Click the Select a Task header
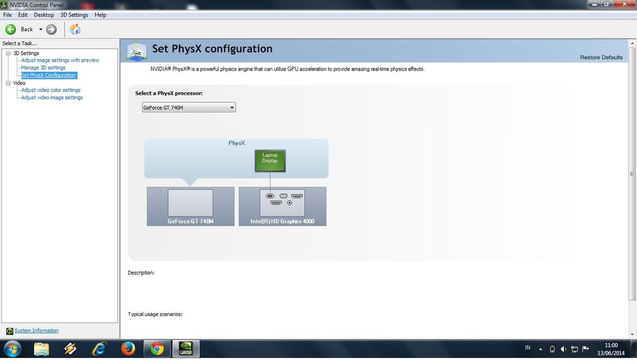The image size is (637, 364). coord(20,44)
